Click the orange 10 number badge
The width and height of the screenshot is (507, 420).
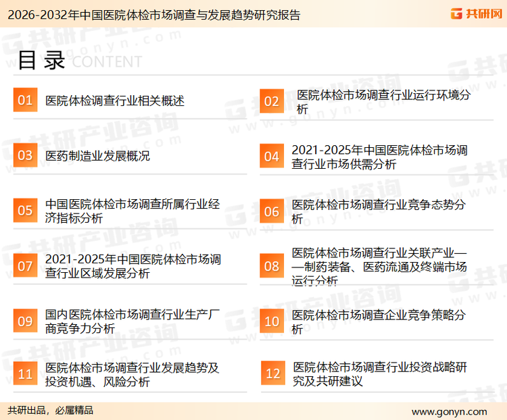tap(272, 321)
